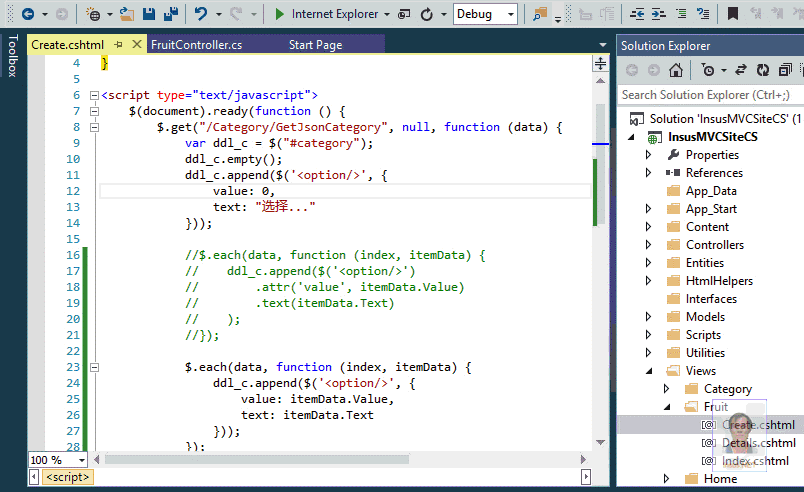Click the Refresh browser icon in the toolbar
The width and height of the screenshot is (804, 492).
[427, 14]
